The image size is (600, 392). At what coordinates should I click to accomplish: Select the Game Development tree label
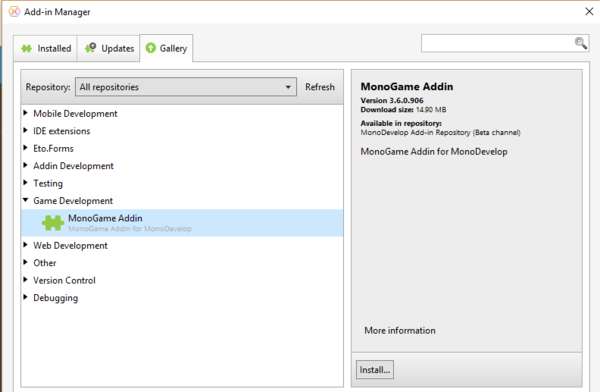click(x=73, y=201)
